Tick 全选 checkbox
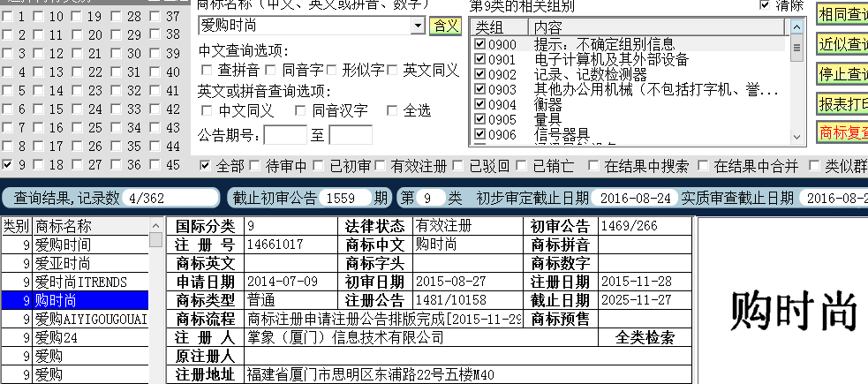Viewport: 868px width, 384px height. tap(392, 110)
